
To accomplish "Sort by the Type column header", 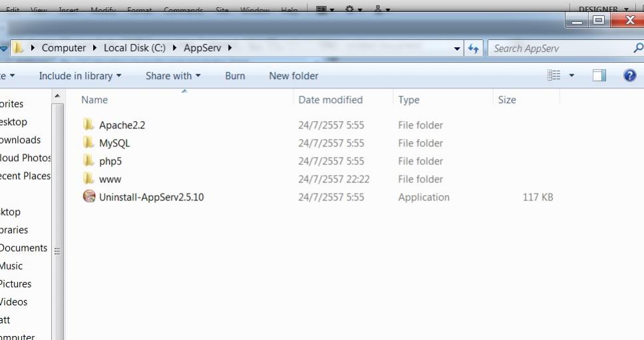I will pos(408,100).
